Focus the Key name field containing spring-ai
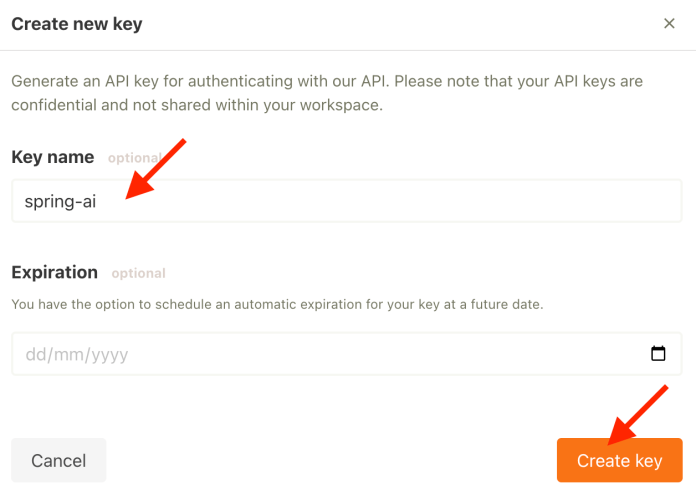 (347, 201)
